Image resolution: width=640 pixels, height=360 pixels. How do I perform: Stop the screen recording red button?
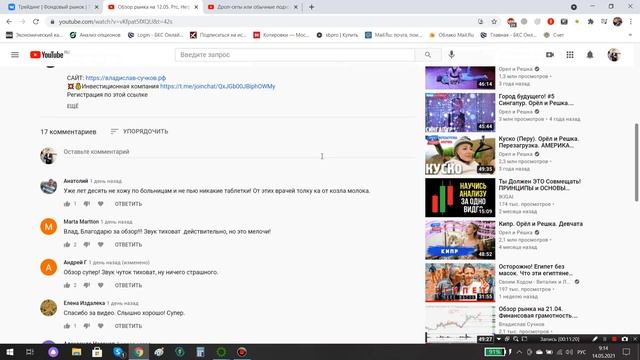613,339
